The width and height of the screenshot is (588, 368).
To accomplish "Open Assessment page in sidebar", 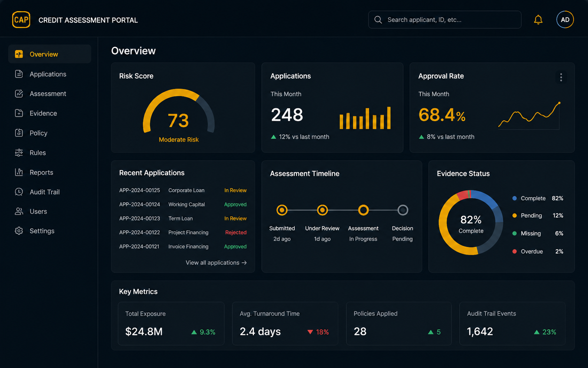I will [x=50, y=93].
